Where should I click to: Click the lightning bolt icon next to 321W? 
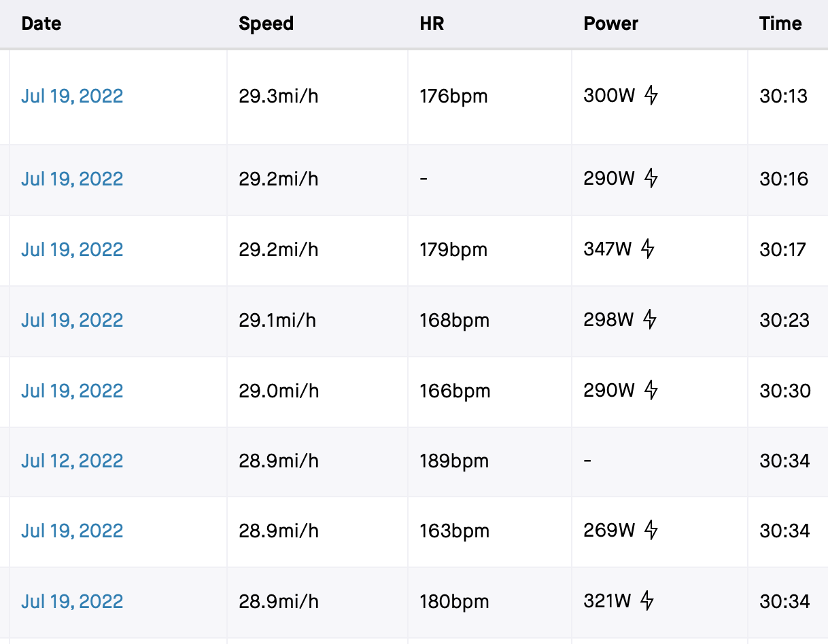click(647, 601)
